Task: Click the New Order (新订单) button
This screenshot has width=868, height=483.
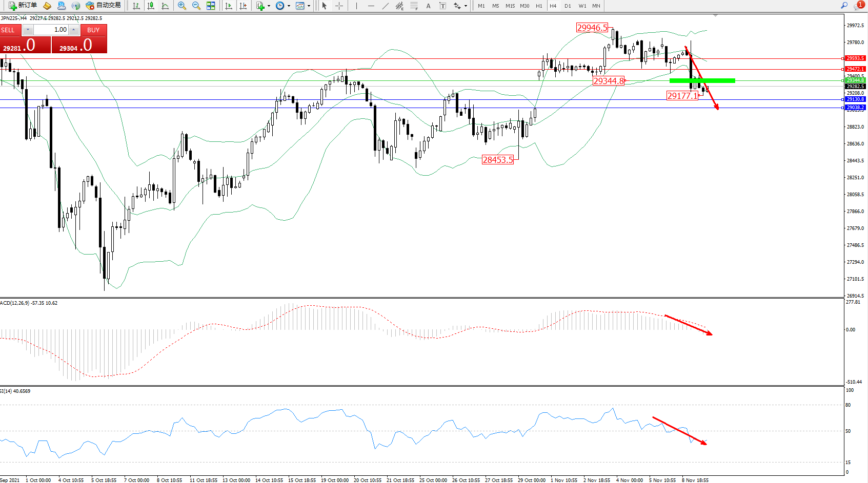Action: [23, 6]
